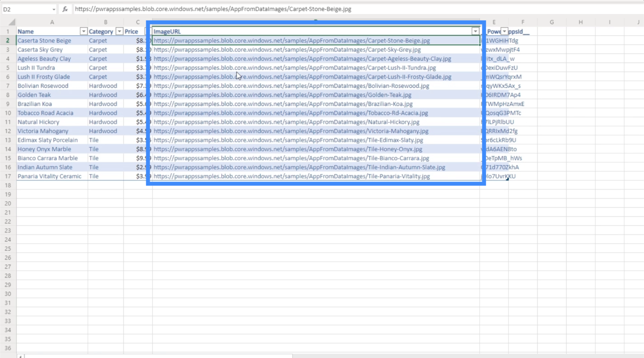Click the insert function fx icon
Image resolution: width=644 pixels, height=358 pixels.
(x=65, y=9)
